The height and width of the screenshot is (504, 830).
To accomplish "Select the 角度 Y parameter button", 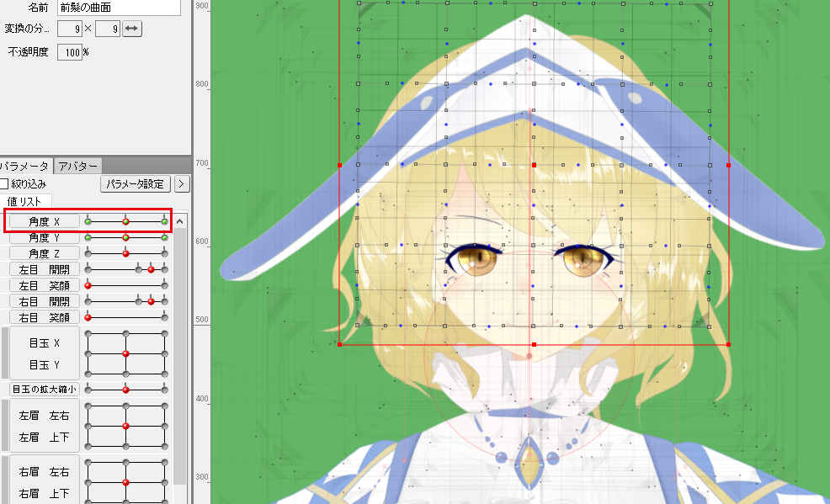I will point(45,238).
